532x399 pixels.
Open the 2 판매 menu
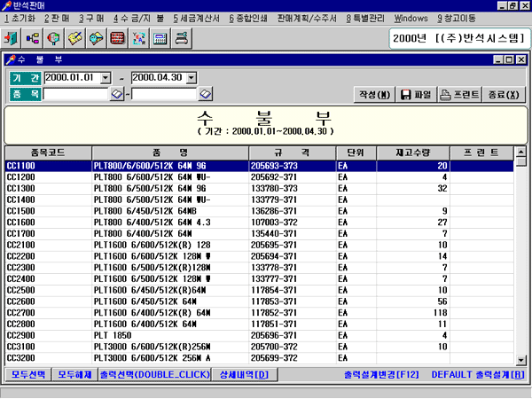click(57, 19)
